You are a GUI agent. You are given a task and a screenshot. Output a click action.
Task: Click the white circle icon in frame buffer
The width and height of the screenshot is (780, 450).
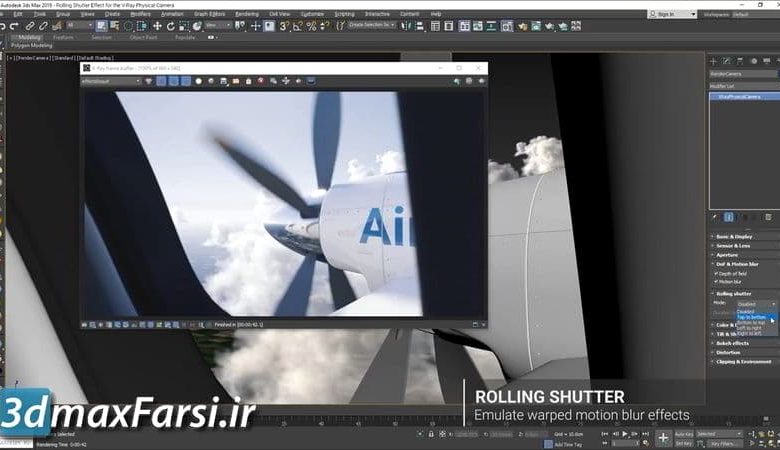[x=198, y=81]
